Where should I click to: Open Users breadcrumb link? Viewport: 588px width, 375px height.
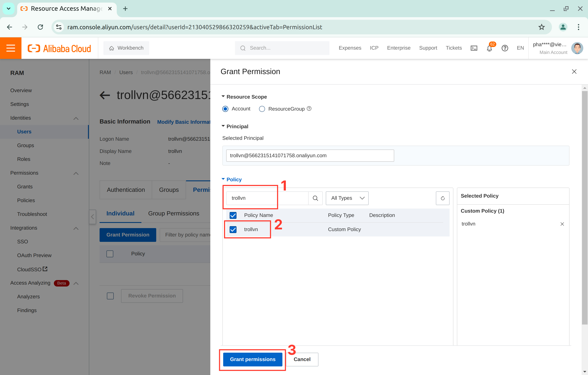[x=126, y=72]
